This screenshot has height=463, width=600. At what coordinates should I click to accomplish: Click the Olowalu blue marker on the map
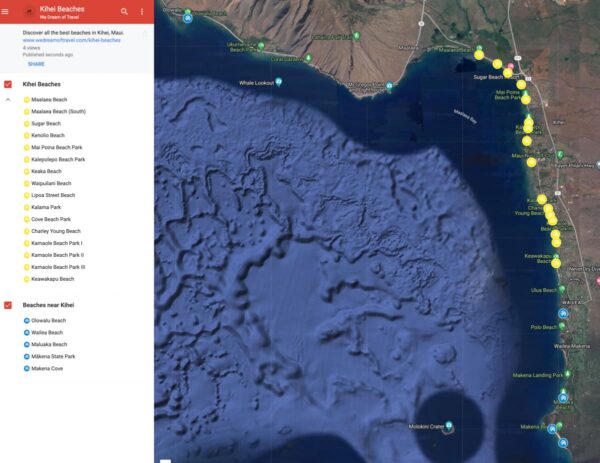coord(188,17)
